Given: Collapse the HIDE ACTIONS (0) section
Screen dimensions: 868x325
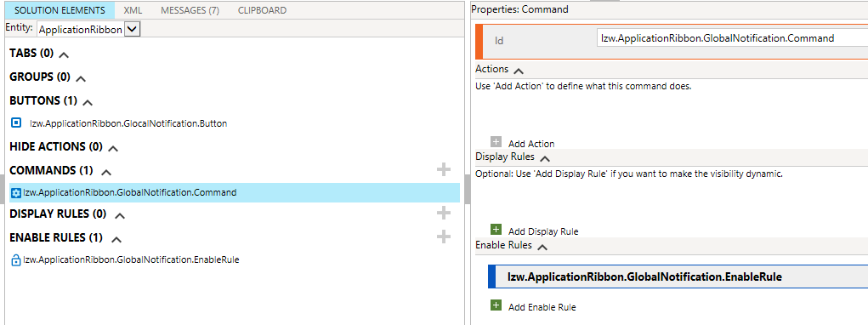Looking at the screenshot, I should tap(113, 148).
